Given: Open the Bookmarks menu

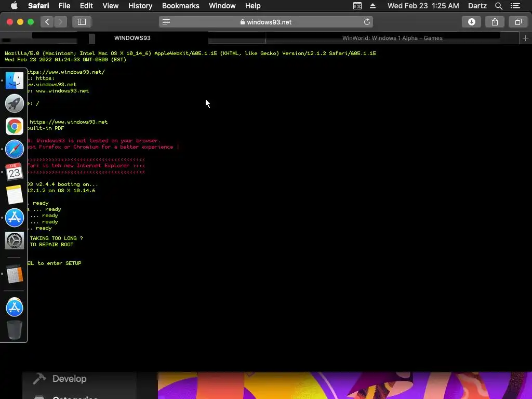Looking at the screenshot, I should (x=180, y=6).
